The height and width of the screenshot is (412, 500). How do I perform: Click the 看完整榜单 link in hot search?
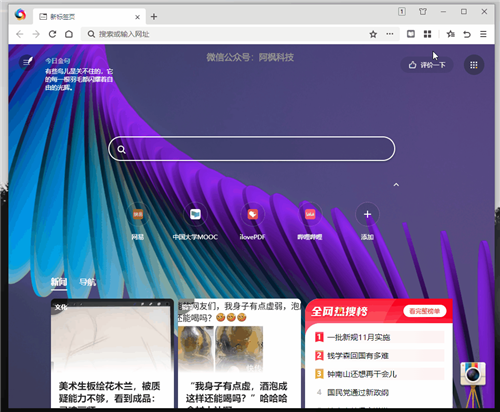[425, 311]
